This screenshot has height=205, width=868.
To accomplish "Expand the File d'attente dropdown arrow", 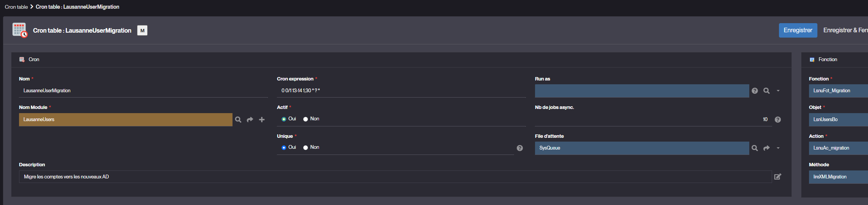I will pos(778,148).
